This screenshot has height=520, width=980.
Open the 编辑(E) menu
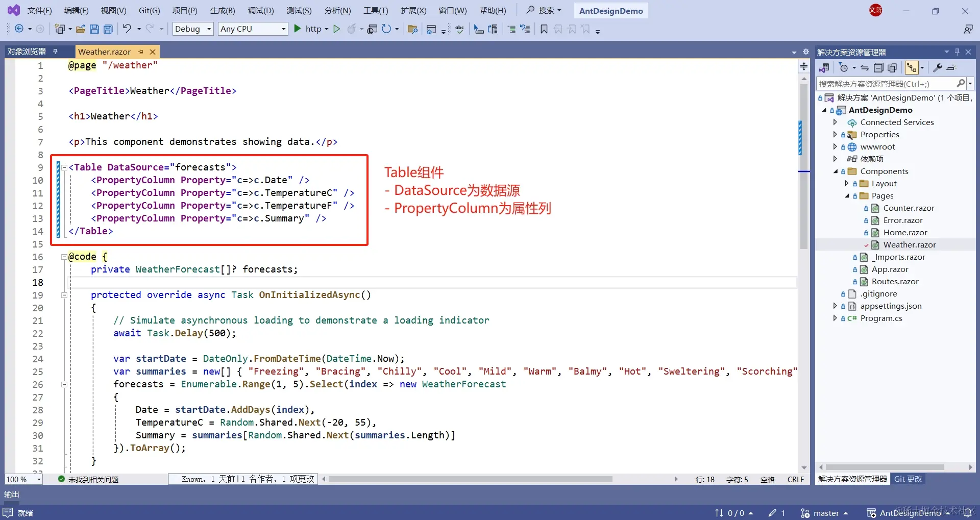pos(76,11)
